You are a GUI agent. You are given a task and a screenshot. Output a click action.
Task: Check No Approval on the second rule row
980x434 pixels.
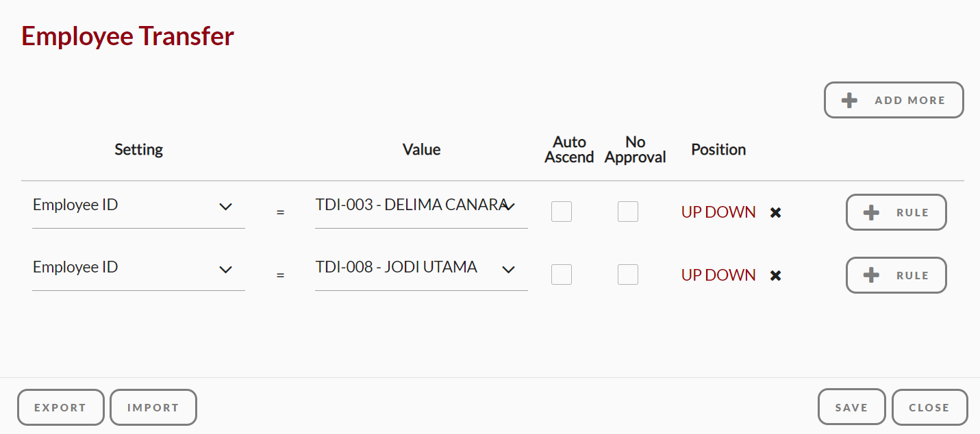click(628, 275)
